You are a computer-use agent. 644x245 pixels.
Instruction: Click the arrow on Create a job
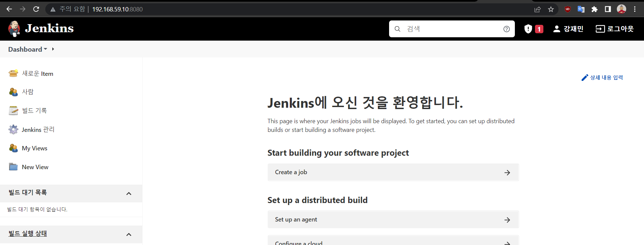pyautogui.click(x=507, y=173)
